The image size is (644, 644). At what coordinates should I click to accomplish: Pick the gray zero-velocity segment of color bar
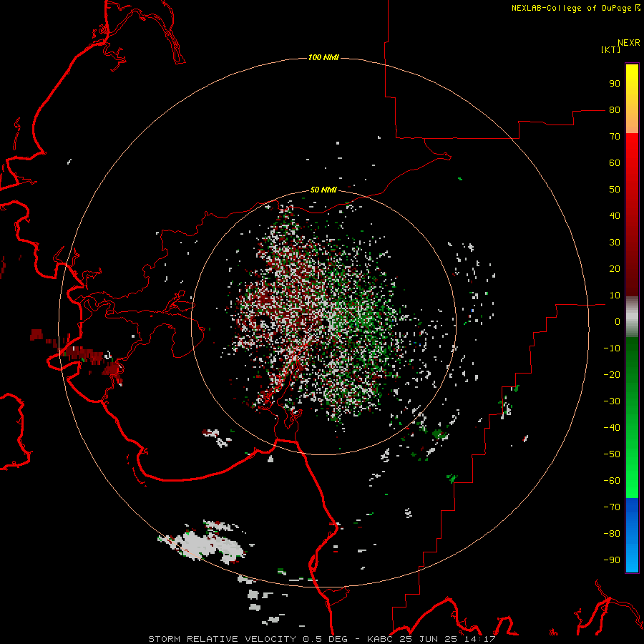coord(632,317)
